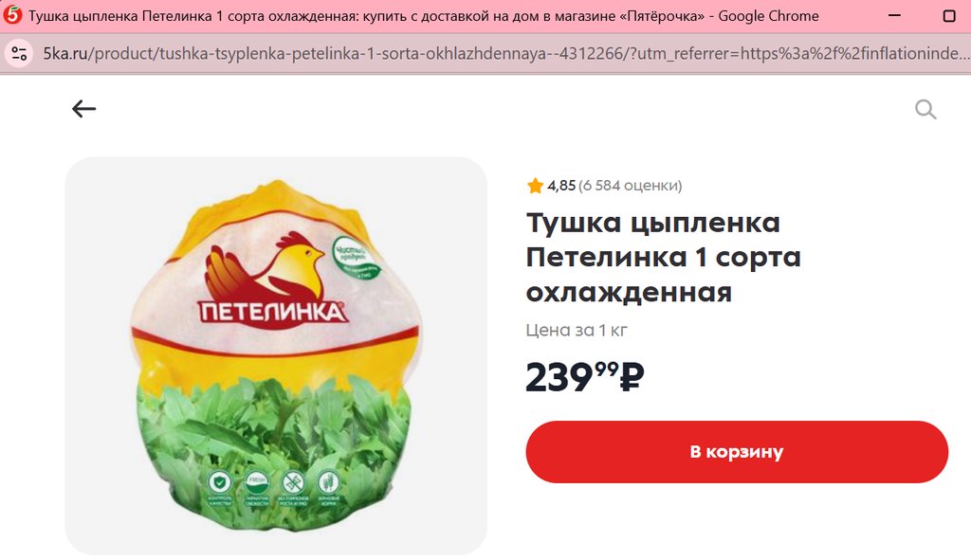This screenshot has height=560, width=971.
Task: Click the green 'Чистый продукт' badge on the package
Action: point(357,256)
